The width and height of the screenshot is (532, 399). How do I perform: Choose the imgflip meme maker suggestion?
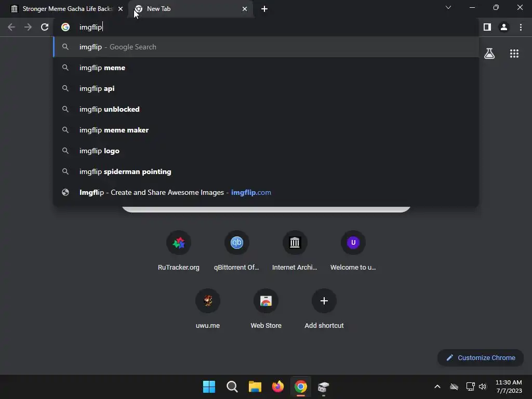click(x=266, y=130)
